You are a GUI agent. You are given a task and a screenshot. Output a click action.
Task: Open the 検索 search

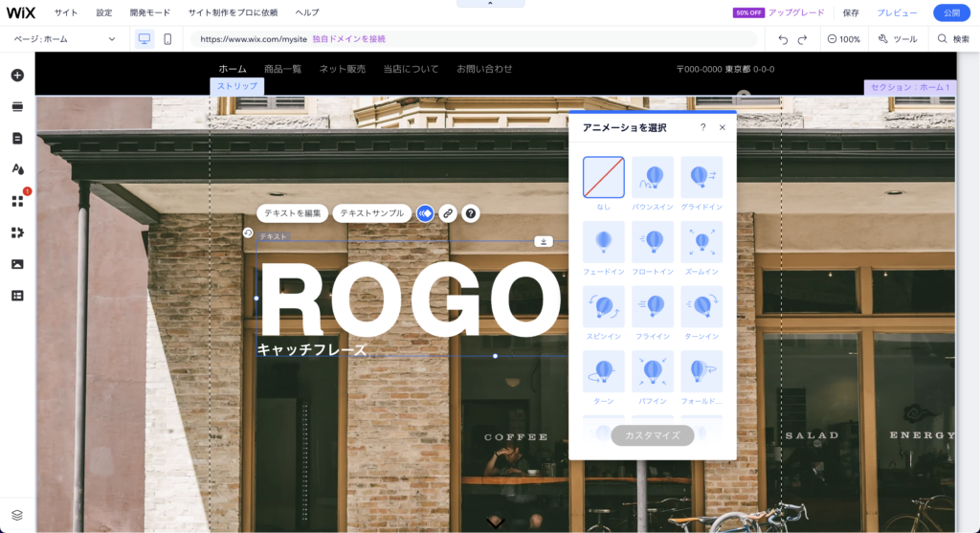(x=954, y=38)
